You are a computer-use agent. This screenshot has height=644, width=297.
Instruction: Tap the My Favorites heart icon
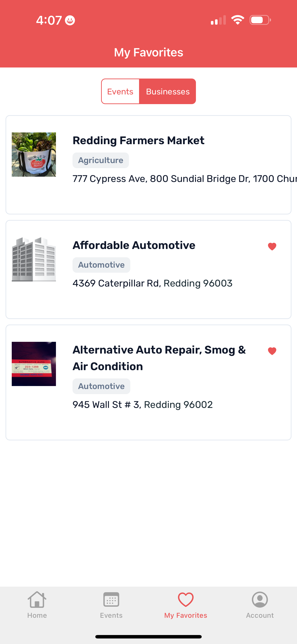point(186,600)
